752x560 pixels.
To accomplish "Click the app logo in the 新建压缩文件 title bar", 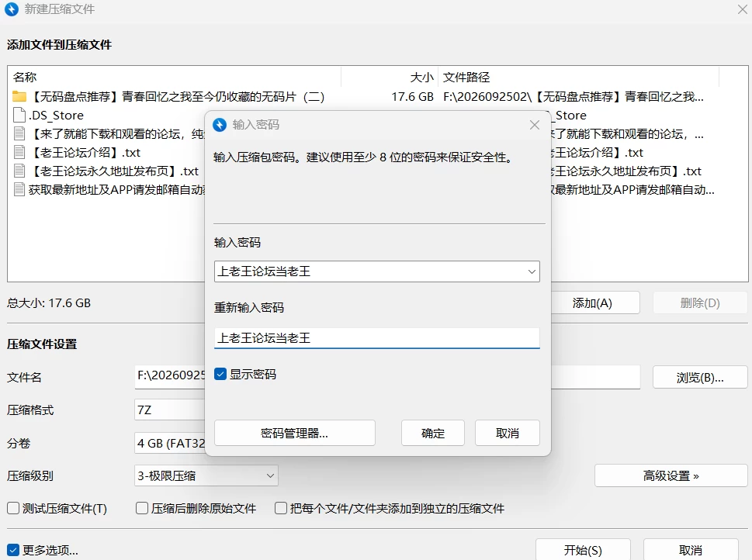I will pyautogui.click(x=12, y=9).
